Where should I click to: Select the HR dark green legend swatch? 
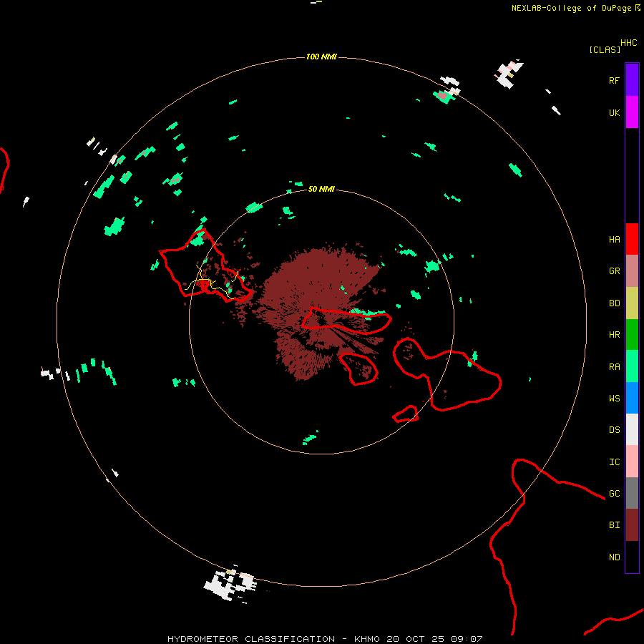click(632, 335)
